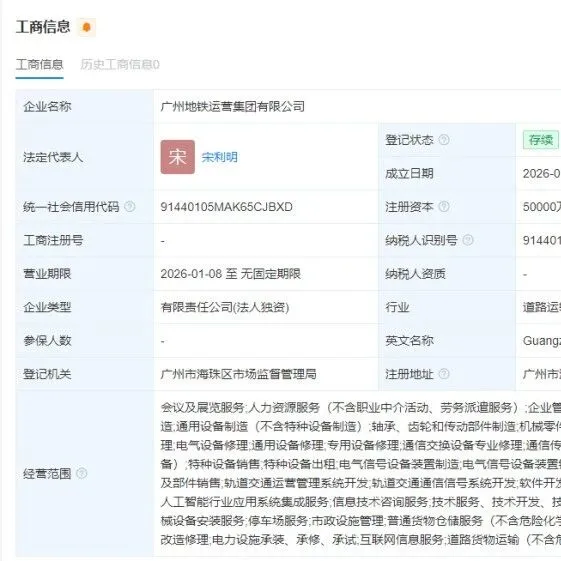Select credit code 91440105MAK65CJBXD
Screen dimensions: 561x561
click(x=226, y=207)
